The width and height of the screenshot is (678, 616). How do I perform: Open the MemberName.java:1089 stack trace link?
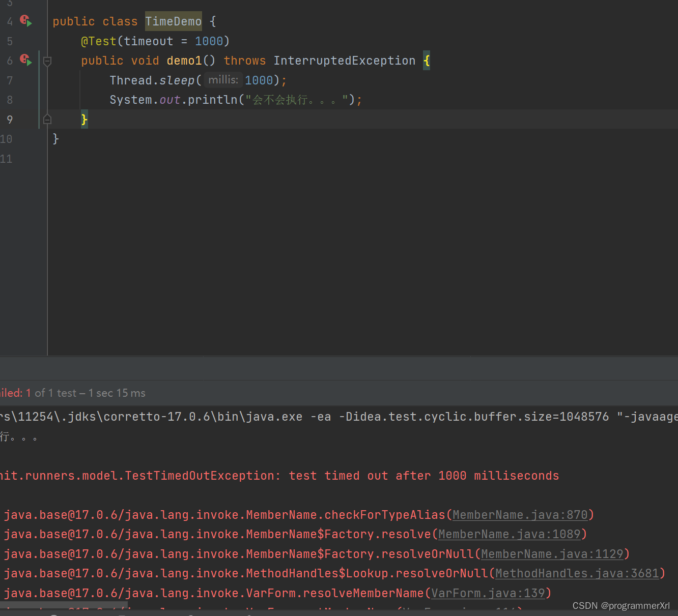click(510, 534)
